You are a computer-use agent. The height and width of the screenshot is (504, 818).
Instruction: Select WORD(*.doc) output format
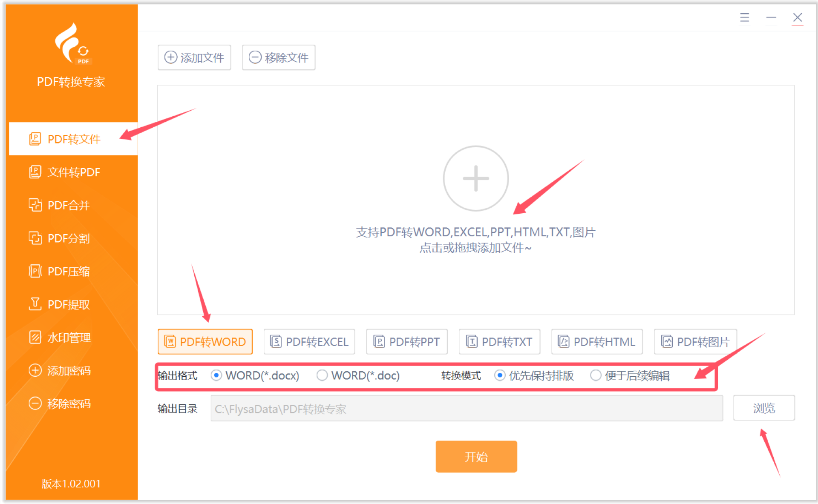pos(322,375)
